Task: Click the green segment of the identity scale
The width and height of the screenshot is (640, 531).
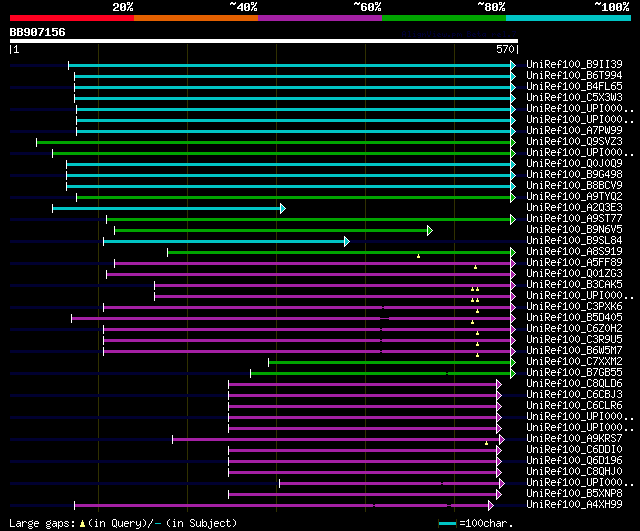Action: pyautogui.click(x=444, y=18)
